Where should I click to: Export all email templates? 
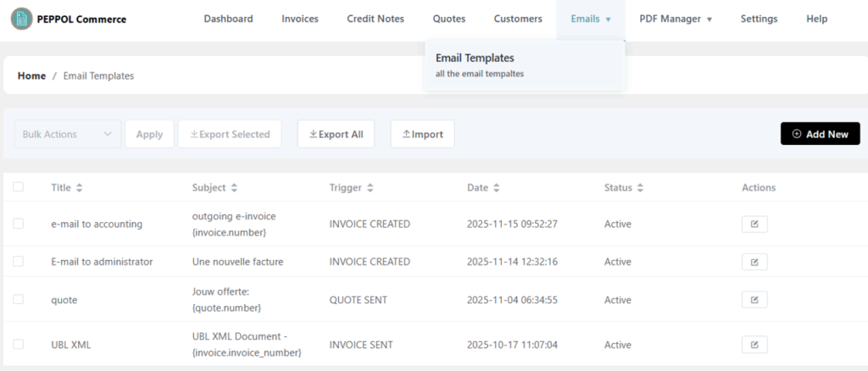(x=336, y=135)
